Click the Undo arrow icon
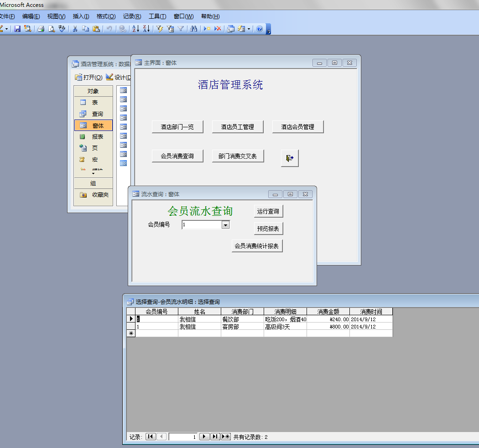This screenshot has width=479, height=448. (109, 29)
